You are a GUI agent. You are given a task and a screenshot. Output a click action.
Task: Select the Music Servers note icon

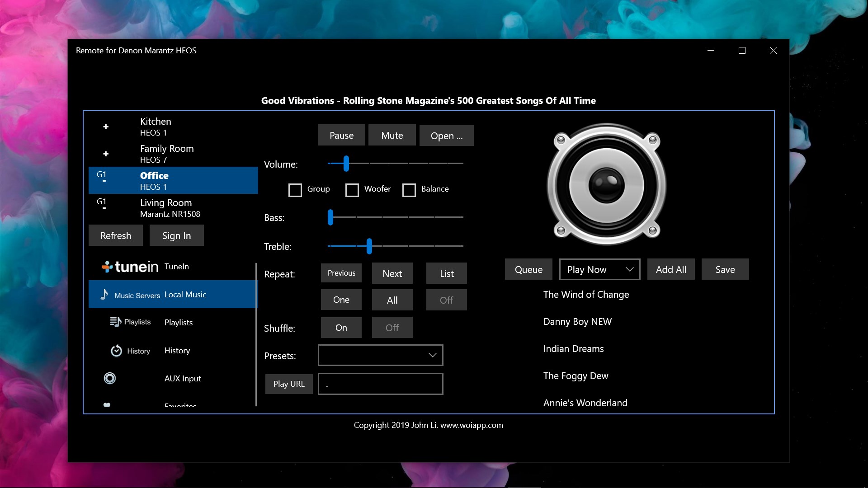pyautogui.click(x=104, y=295)
